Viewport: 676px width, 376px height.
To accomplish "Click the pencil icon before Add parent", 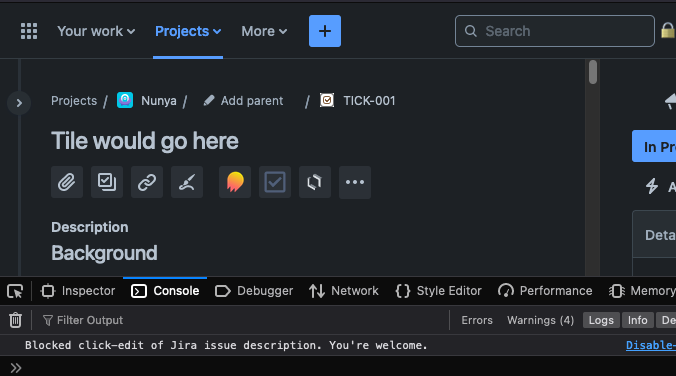I will pyautogui.click(x=209, y=100).
